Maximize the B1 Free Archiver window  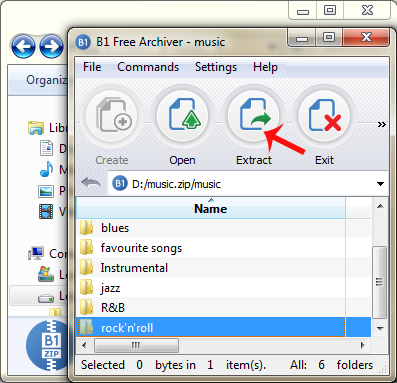click(329, 37)
